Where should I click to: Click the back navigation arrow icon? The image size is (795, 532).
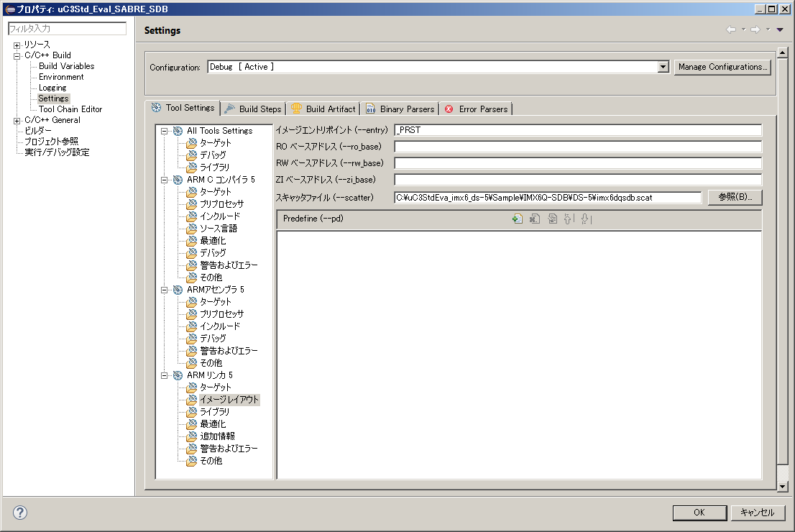tap(731, 29)
